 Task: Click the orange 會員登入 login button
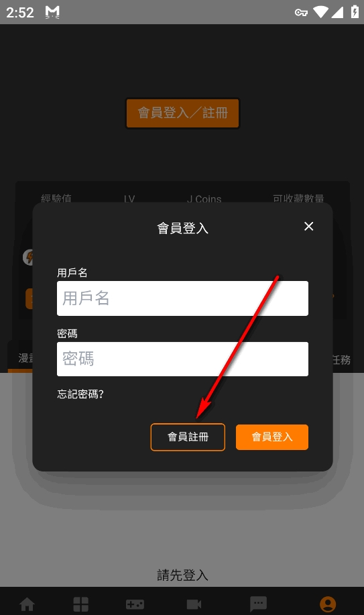click(x=271, y=437)
